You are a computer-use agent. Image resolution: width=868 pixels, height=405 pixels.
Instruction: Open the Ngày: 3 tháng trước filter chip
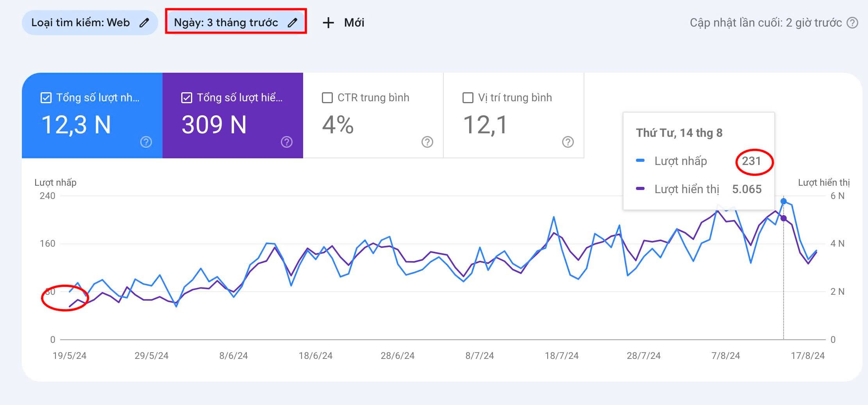click(x=236, y=23)
